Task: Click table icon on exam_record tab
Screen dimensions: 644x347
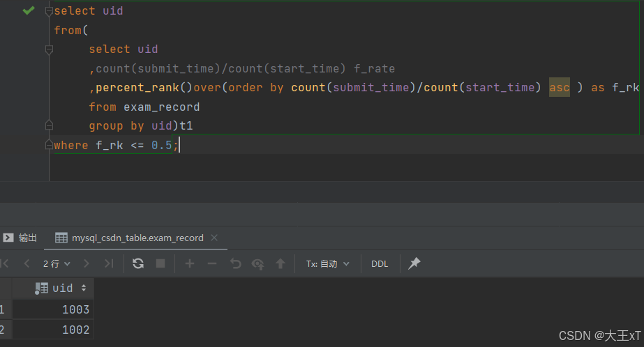Action: [x=61, y=238]
